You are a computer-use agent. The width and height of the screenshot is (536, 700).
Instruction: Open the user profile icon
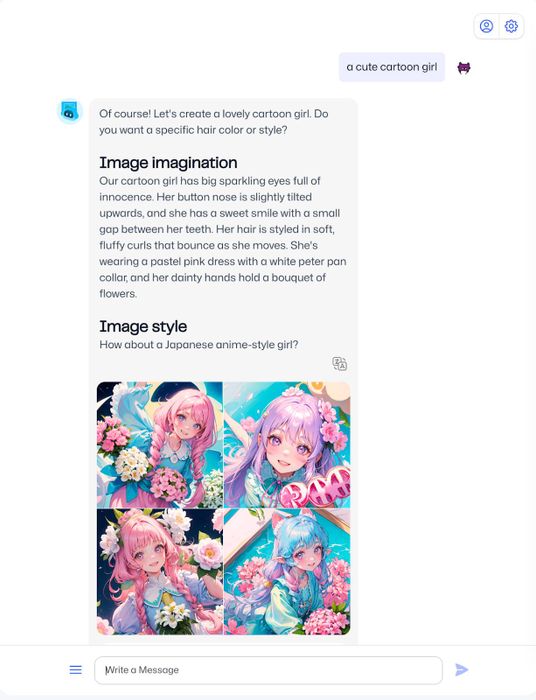point(486,26)
